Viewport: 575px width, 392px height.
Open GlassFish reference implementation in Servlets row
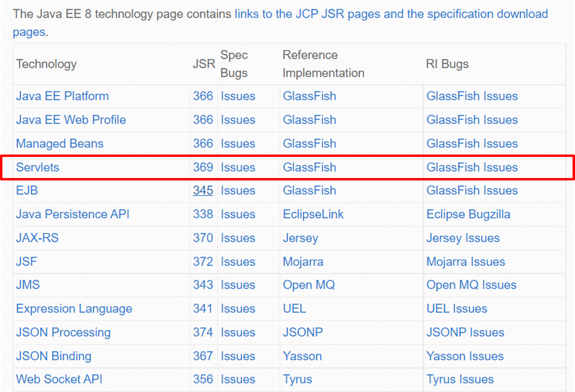(309, 167)
